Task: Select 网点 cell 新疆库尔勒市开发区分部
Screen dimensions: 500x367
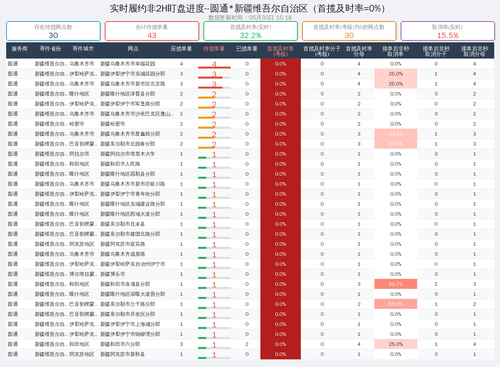Action: (x=128, y=314)
